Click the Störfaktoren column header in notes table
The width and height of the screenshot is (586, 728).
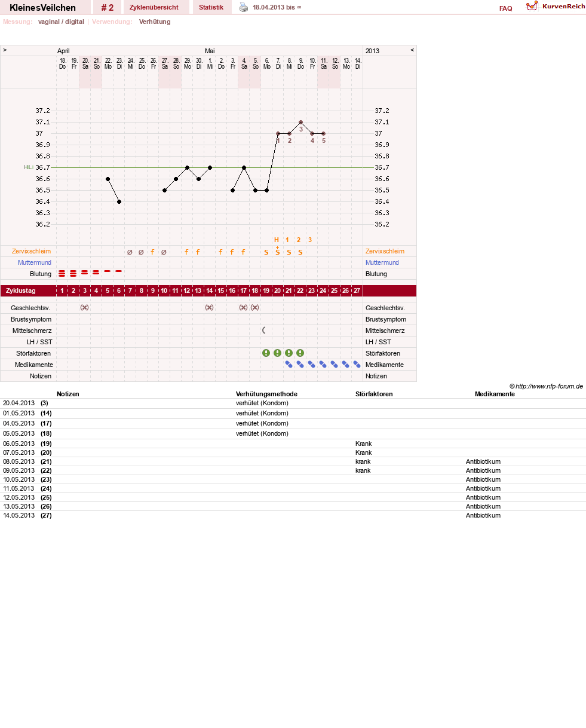[x=374, y=394]
